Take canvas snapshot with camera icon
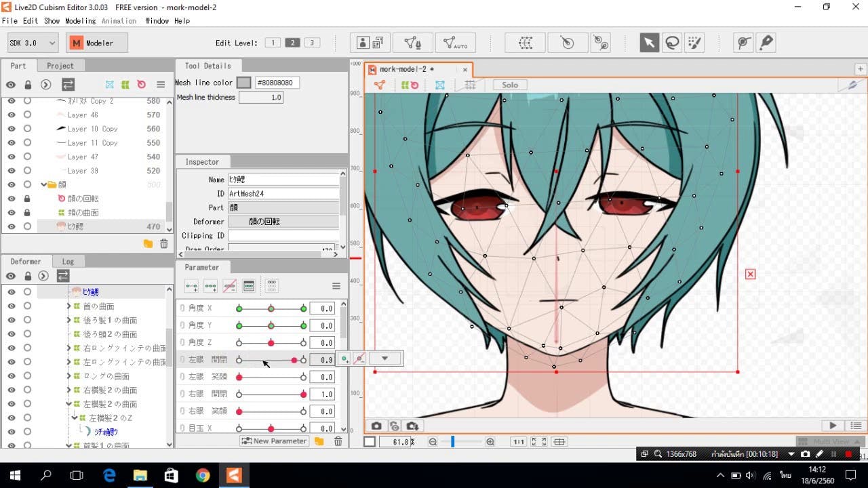This screenshot has width=868, height=488. pos(376,426)
